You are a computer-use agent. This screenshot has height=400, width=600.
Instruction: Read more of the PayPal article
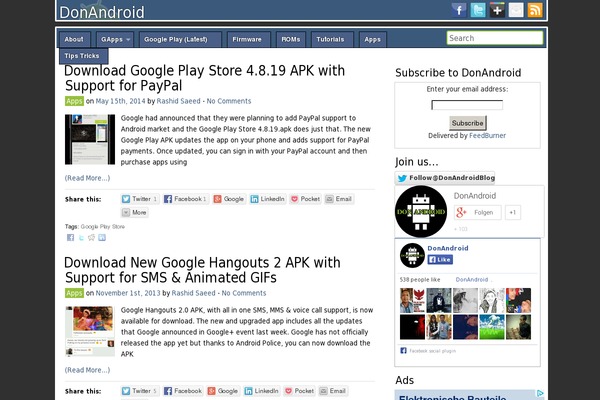point(87,178)
